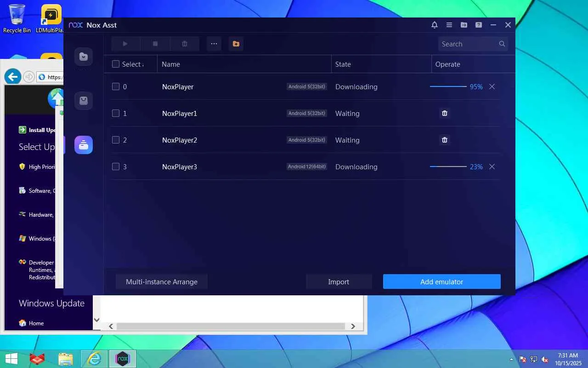Click the Android12(64bit) tag on NoxPlayer3
The height and width of the screenshot is (368, 588).
(307, 167)
